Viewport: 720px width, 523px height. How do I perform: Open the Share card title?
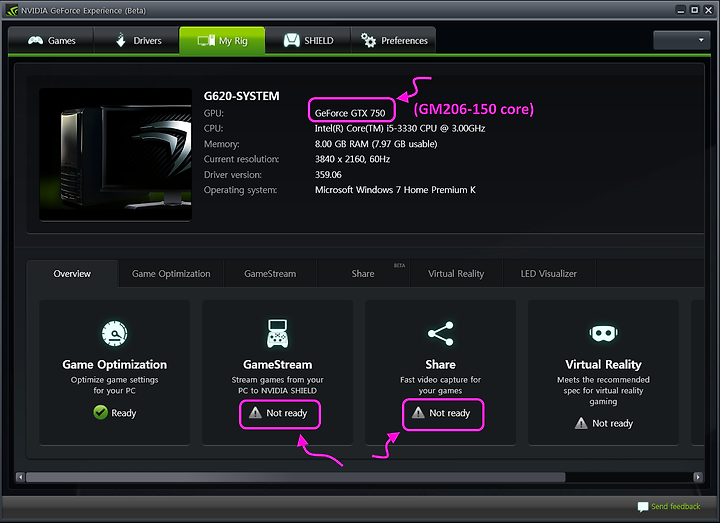coord(440,365)
